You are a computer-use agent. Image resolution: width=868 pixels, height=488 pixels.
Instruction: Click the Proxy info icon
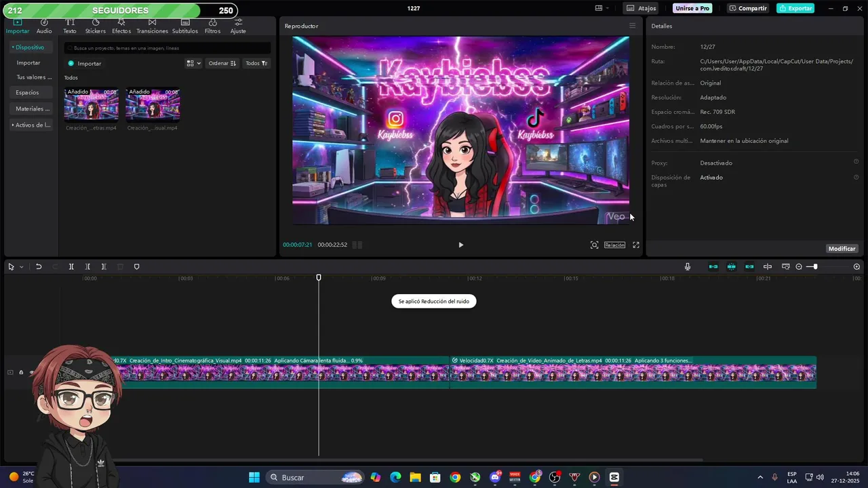(x=856, y=162)
